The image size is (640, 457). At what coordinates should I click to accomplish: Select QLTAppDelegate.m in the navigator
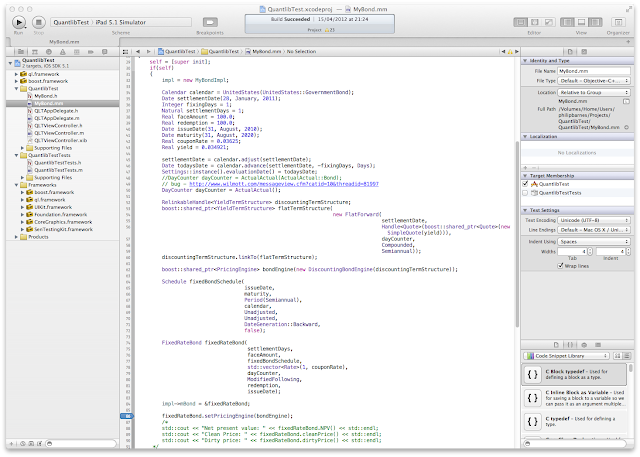(57, 118)
